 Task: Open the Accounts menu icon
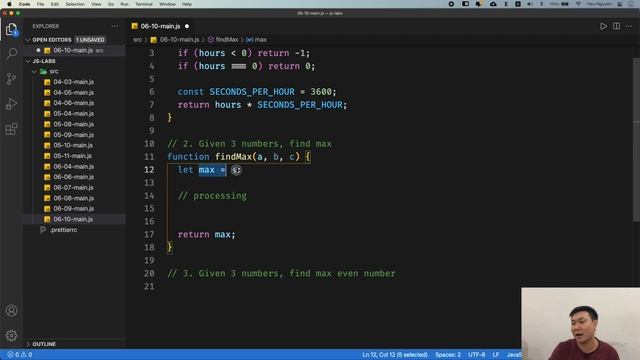click(x=11, y=311)
